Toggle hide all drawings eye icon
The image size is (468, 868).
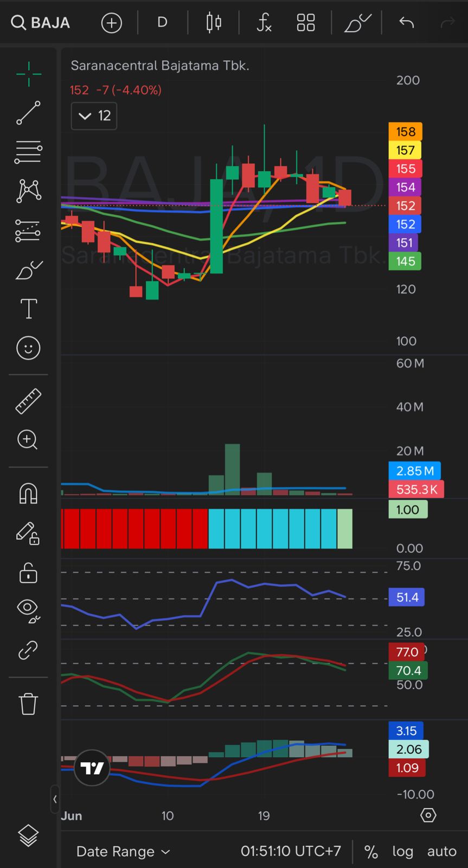point(28,611)
